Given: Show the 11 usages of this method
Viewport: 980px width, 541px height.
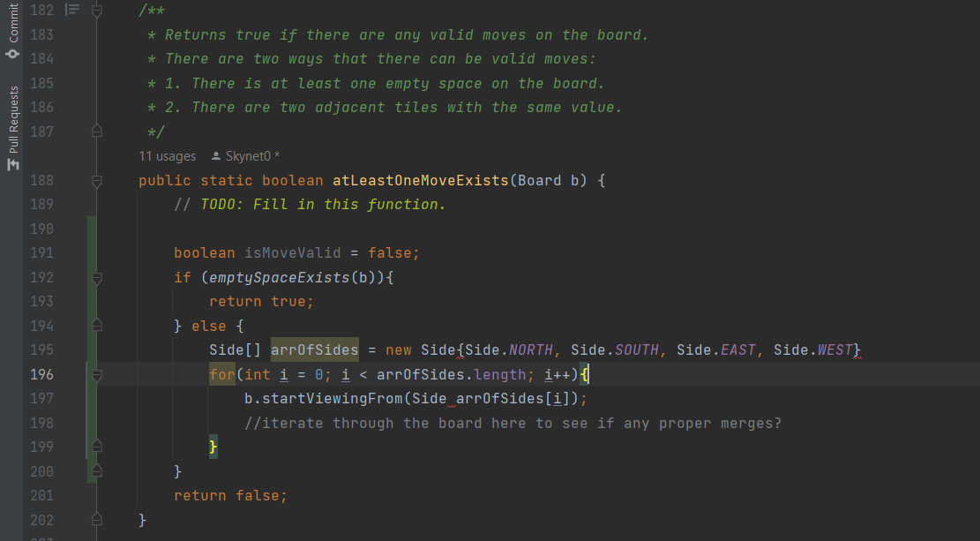Looking at the screenshot, I should pos(168,156).
